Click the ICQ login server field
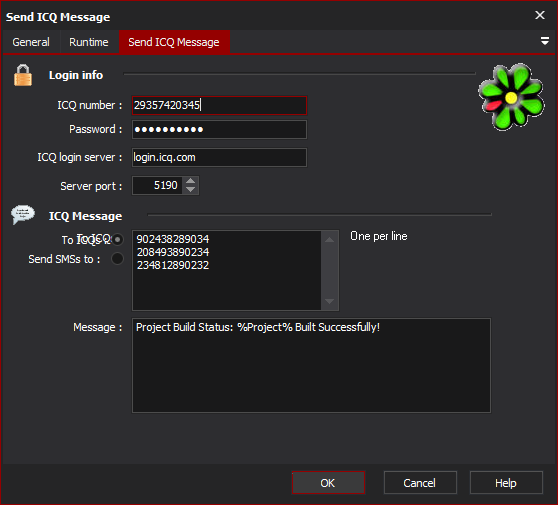 (x=219, y=157)
